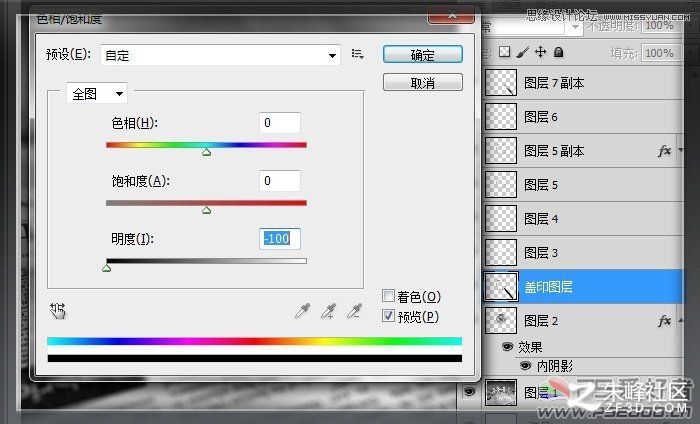Click the lock image pixels brush icon
This screenshot has width=700, height=424.
coord(522,52)
